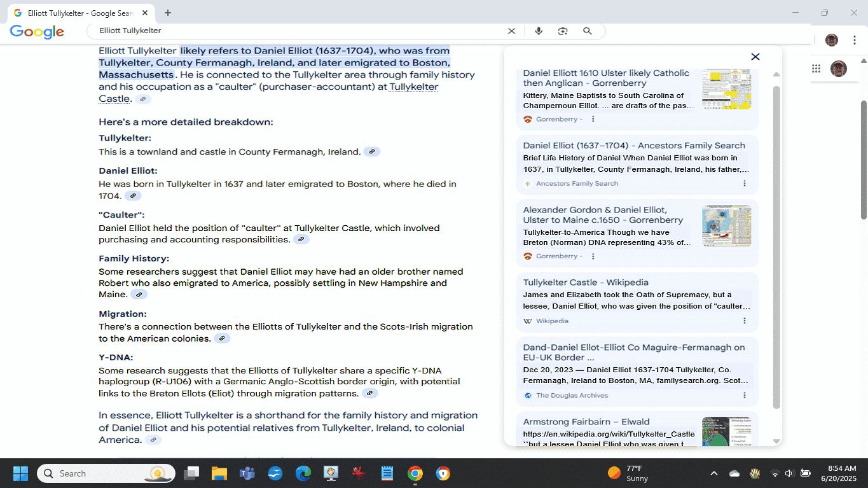868x488 pixels.
Task: Click side panel scrollbar up arrow
Action: point(776,75)
